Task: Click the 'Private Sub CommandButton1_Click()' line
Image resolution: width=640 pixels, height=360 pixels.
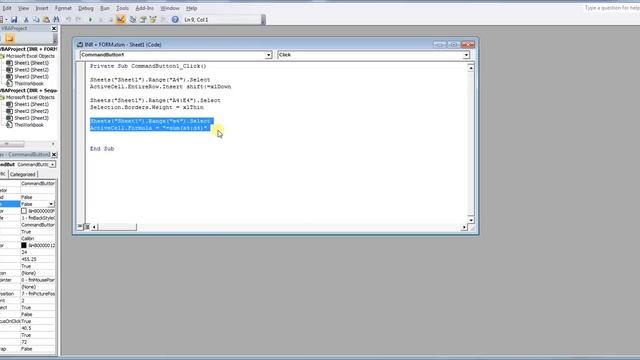Action: pos(148,66)
